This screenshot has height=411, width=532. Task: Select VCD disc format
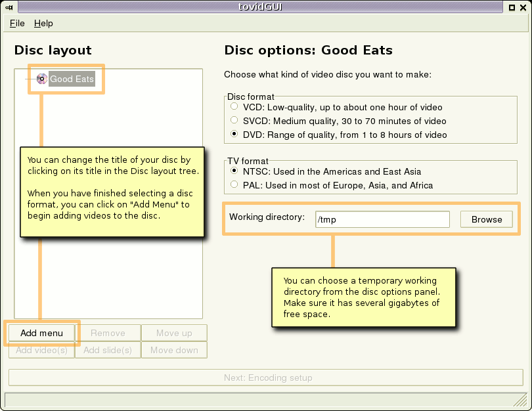234,106
